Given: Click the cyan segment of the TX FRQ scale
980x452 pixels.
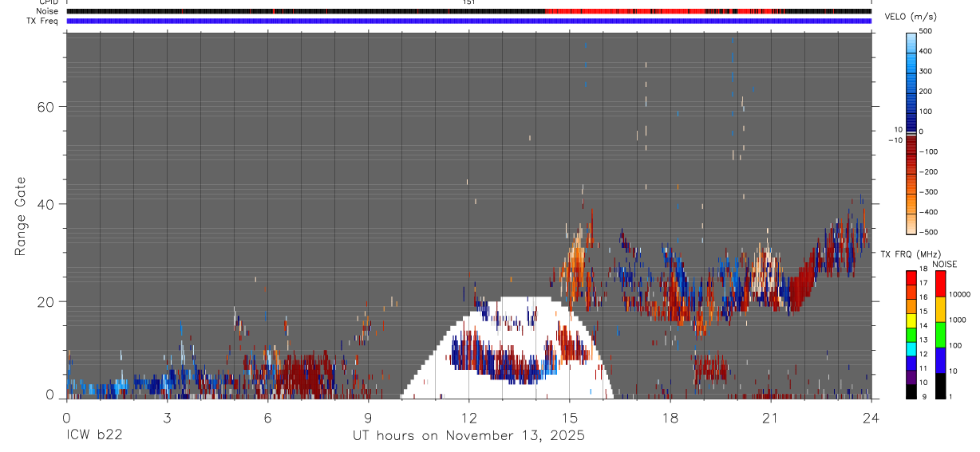Looking at the screenshot, I should (x=911, y=348).
